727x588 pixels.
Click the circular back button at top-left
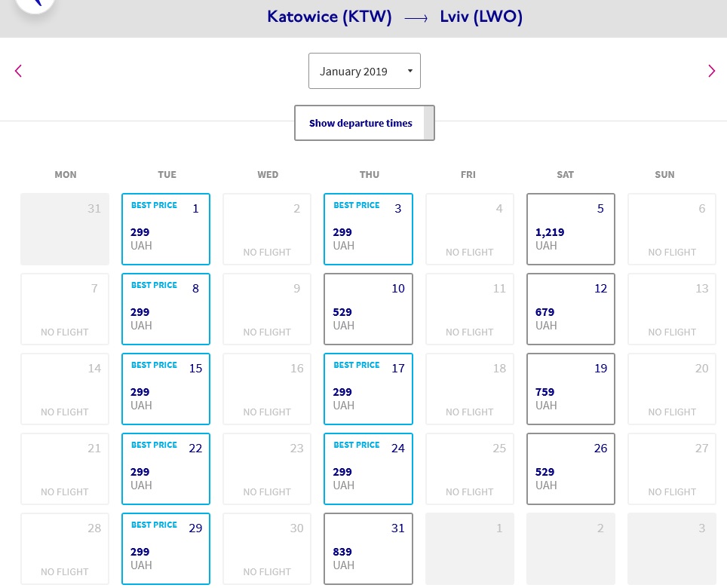[x=35, y=4]
